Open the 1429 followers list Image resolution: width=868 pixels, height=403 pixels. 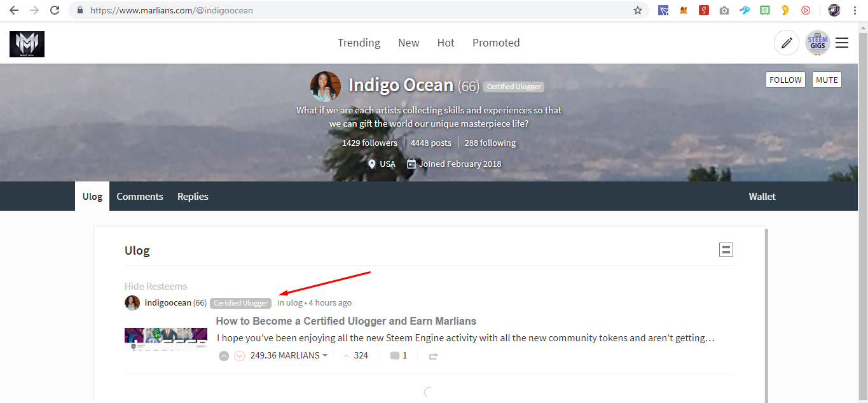[369, 143]
